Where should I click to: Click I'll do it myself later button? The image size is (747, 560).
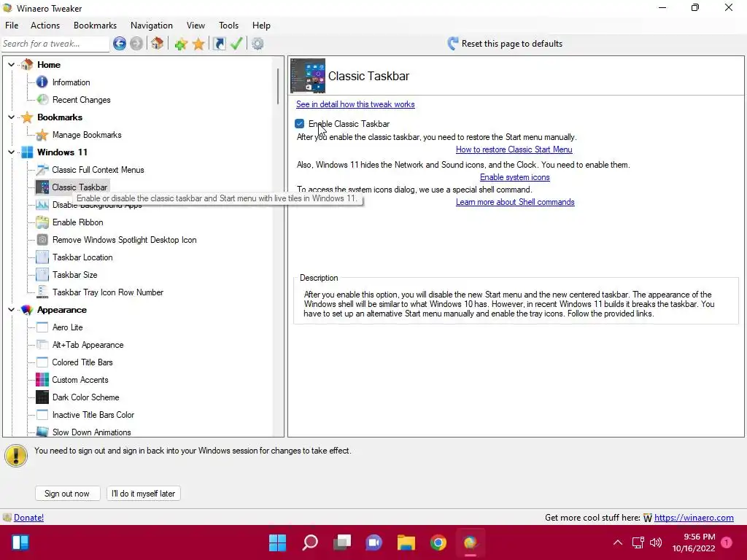[x=144, y=494]
